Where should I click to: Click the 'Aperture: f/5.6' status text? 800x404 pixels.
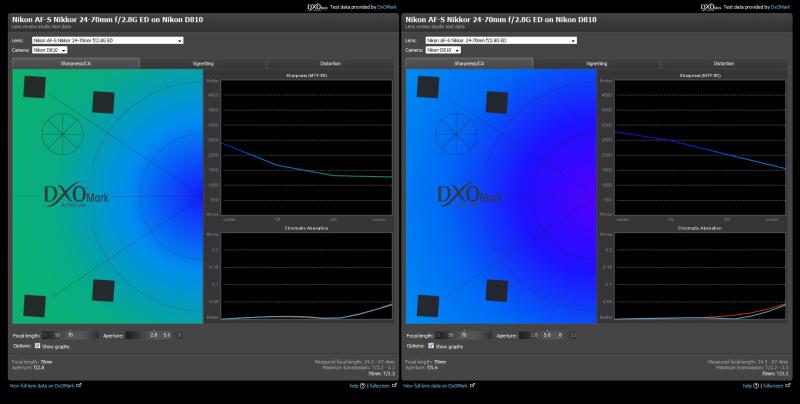coord(422,367)
